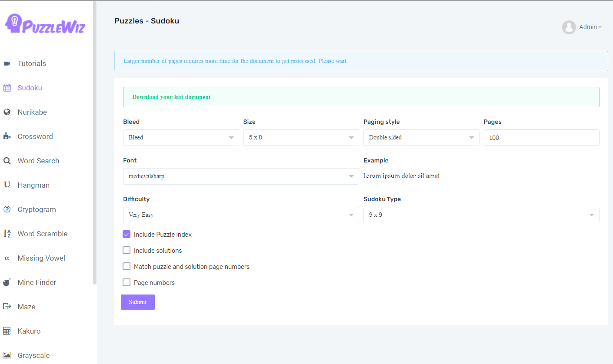Open the Bleed dropdown
The height and width of the screenshot is (364, 613).
coord(181,138)
